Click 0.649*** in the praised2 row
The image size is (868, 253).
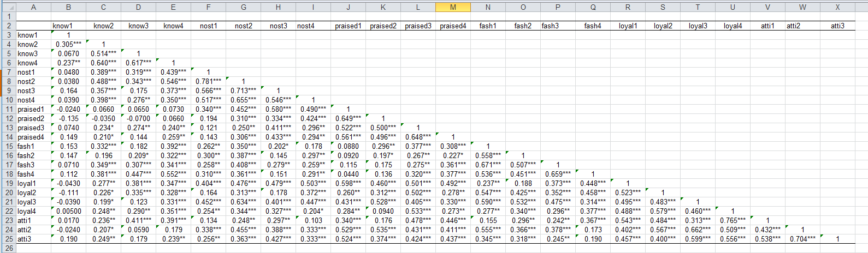click(x=348, y=118)
